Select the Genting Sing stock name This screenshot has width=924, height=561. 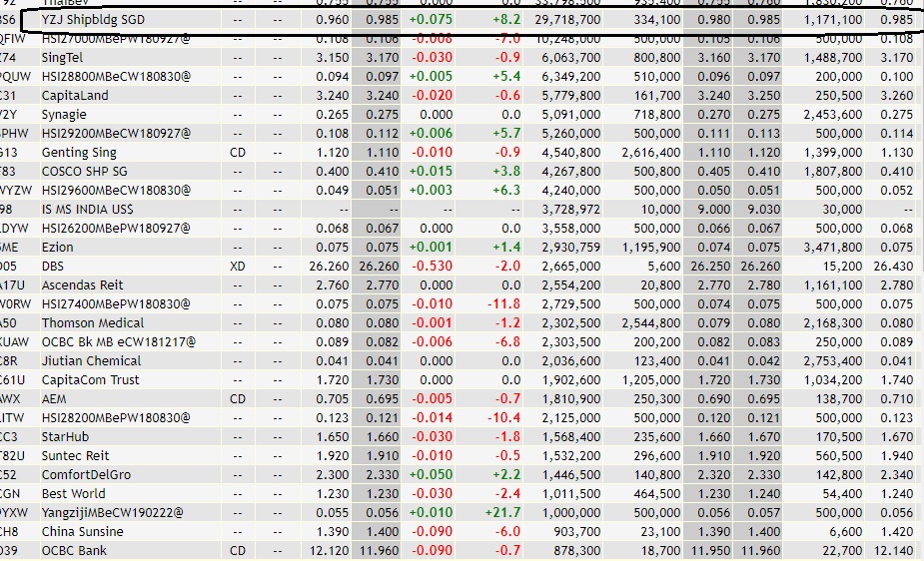coord(79,153)
